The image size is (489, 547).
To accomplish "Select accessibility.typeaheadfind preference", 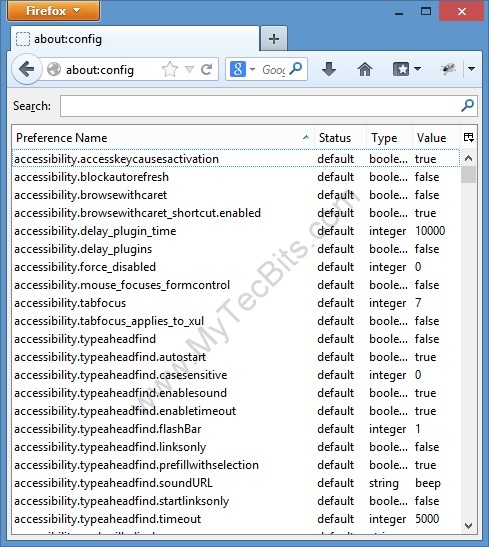I will [236, 339].
